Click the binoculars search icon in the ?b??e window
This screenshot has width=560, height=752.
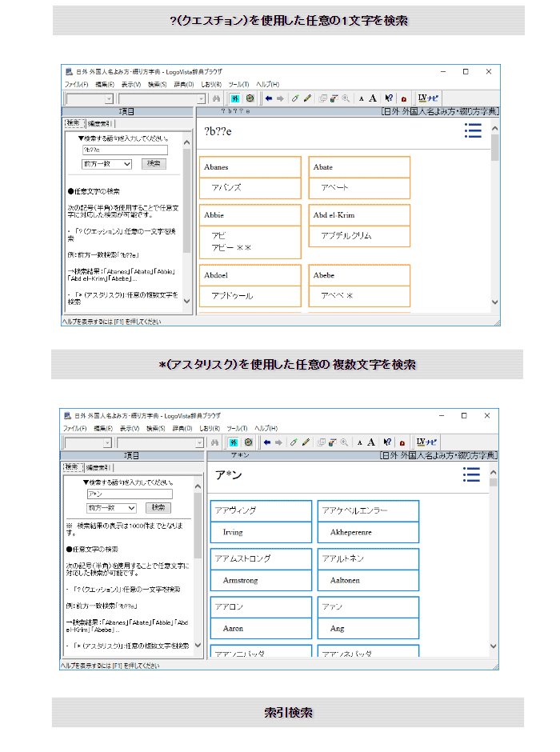click(215, 98)
